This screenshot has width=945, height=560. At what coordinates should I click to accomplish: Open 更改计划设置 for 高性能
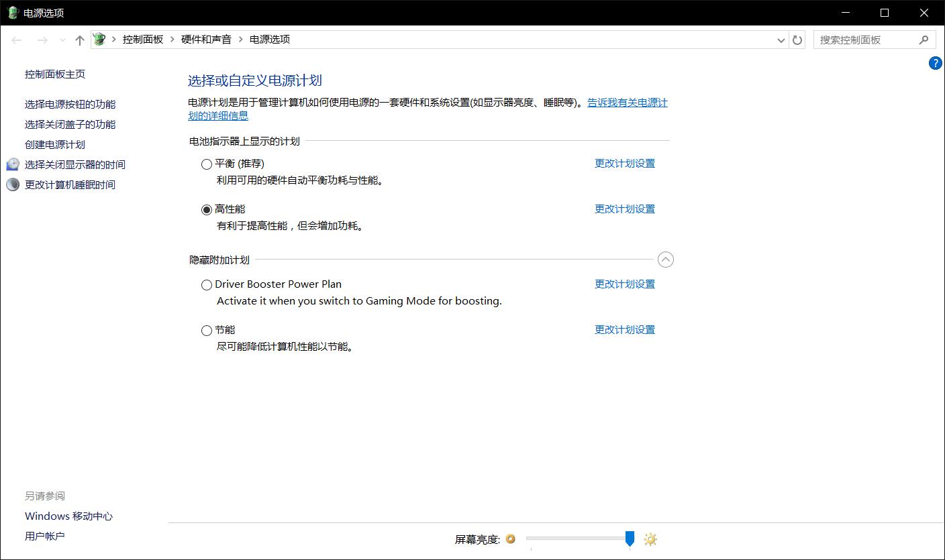tap(624, 209)
